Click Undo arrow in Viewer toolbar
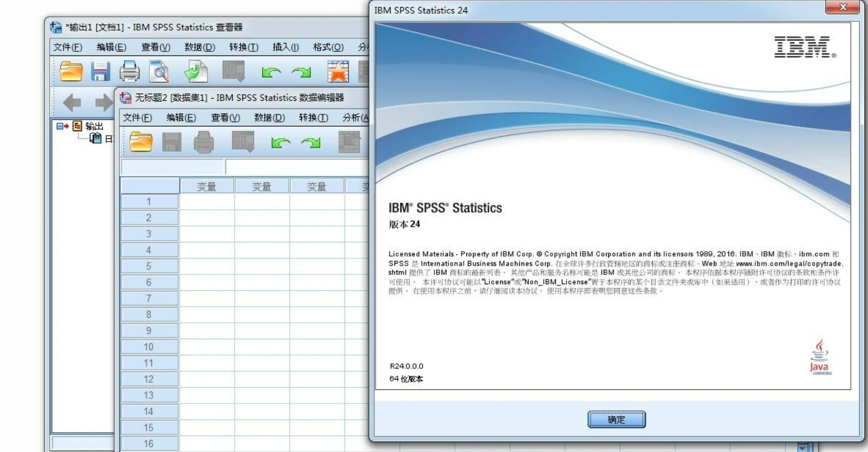 coord(271,72)
